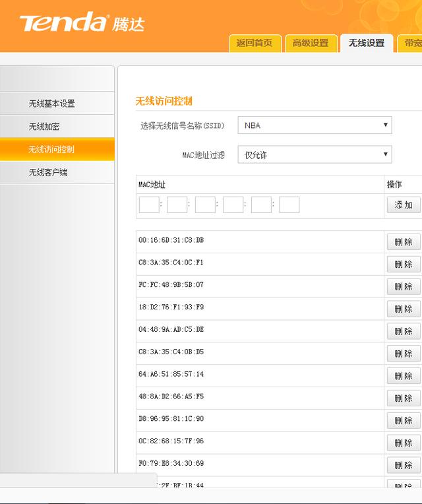Focus the second MAC address octet field
This screenshot has width=422, height=504.
tap(177, 205)
